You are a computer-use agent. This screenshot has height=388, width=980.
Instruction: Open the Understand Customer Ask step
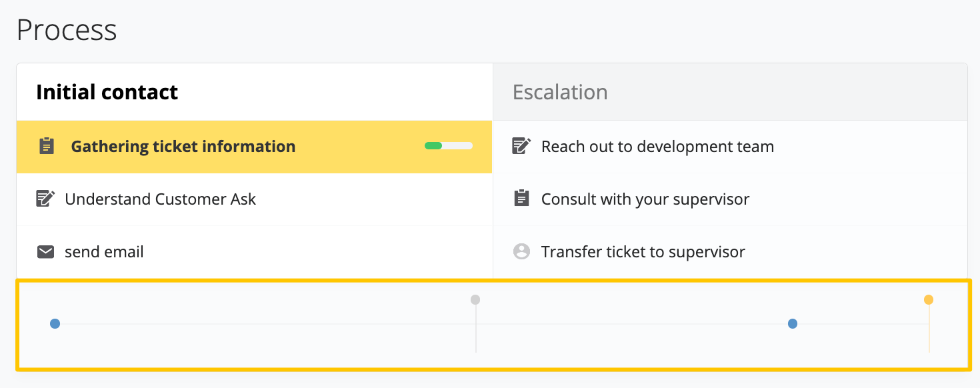255,199
